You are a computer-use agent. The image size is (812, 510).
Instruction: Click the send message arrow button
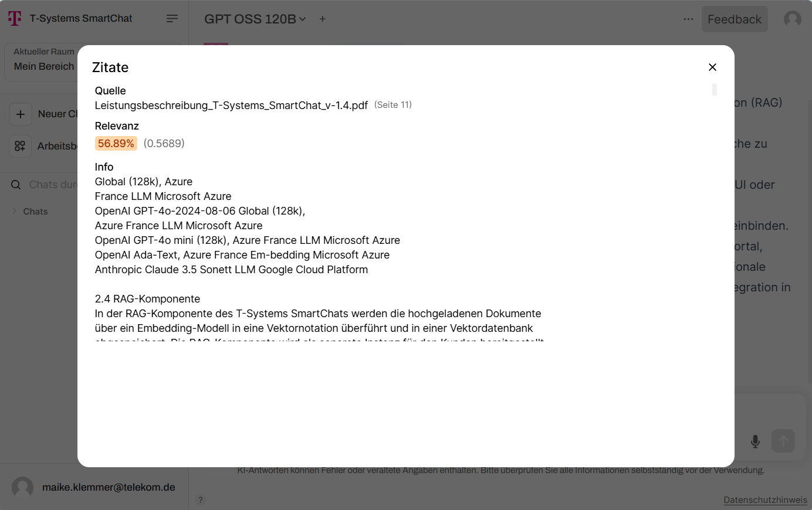(783, 441)
